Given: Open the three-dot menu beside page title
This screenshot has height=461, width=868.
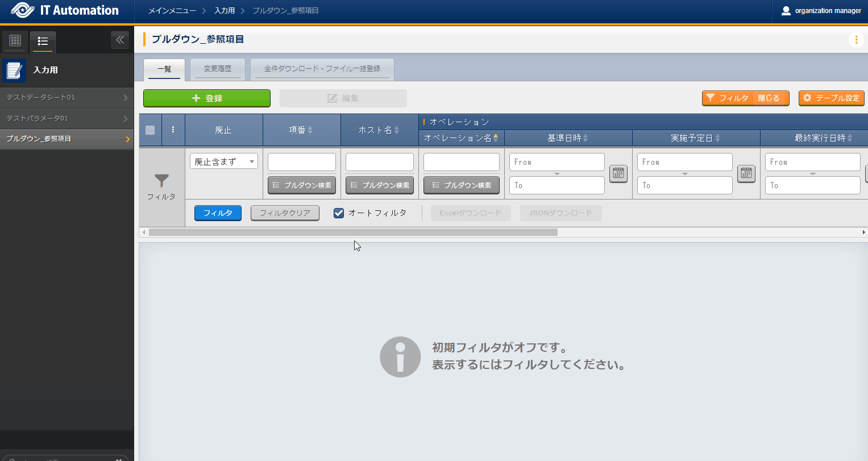Looking at the screenshot, I should tap(856, 40).
